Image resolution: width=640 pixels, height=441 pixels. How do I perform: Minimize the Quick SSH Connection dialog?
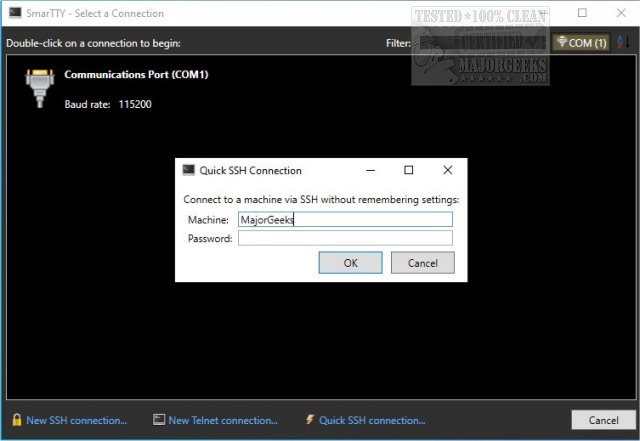click(371, 170)
